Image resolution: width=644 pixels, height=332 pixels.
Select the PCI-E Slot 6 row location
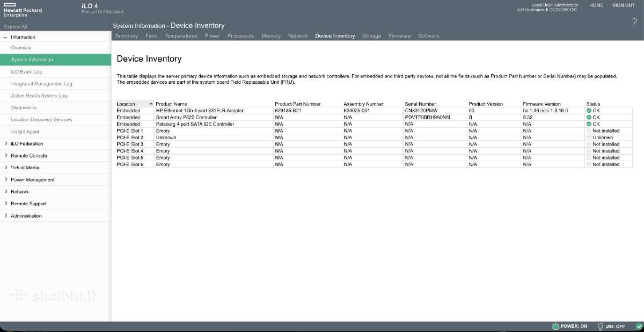(x=130, y=164)
